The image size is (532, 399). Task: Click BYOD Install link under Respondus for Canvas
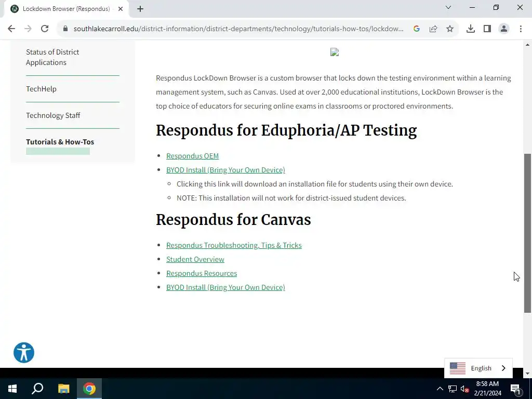(x=225, y=287)
